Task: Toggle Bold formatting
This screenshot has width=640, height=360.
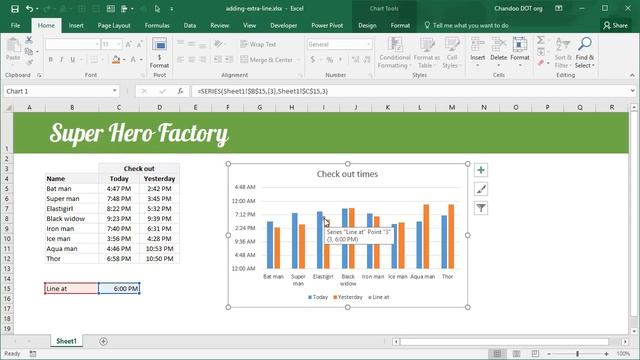Action: pos(51,60)
